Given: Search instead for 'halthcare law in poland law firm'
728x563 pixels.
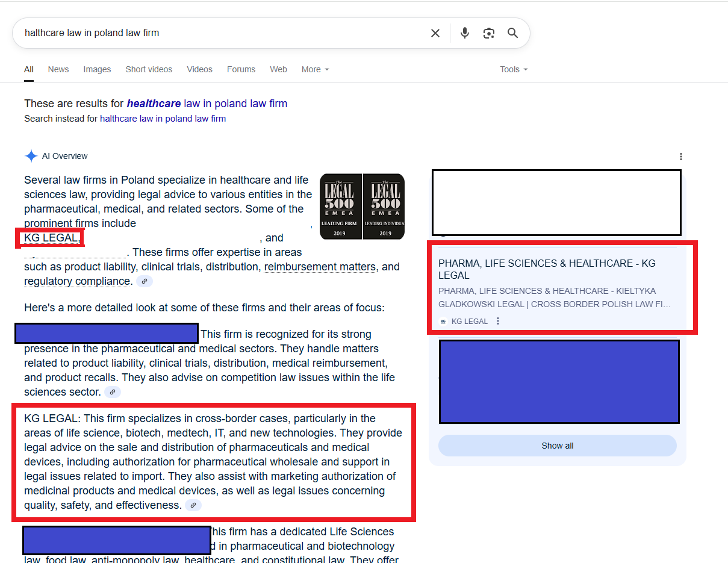Looking at the screenshot, I should click(x=163, y=119).
